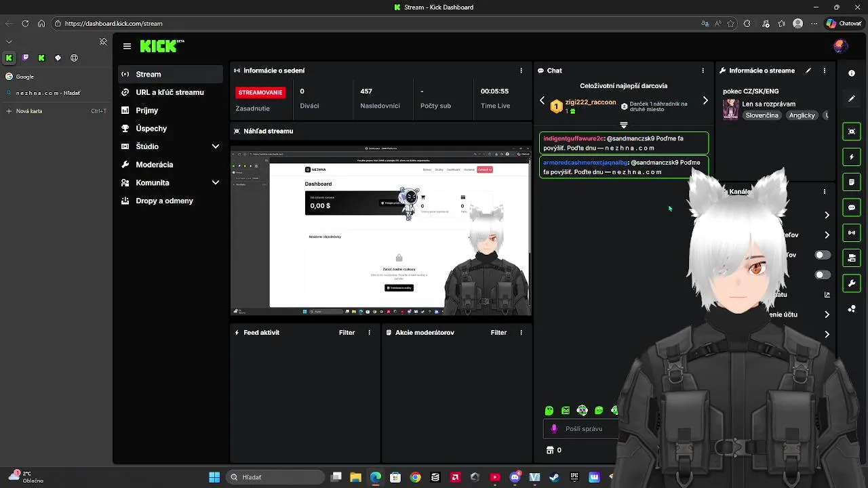The height and width of the screenshot is (488, 868).
Task: Click the microphone icon in the message box
Action: pos(554,428)
